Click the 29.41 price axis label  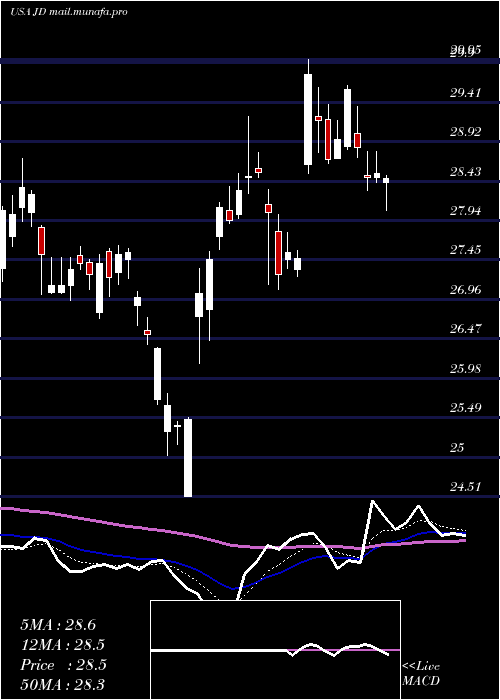(465, 93)
